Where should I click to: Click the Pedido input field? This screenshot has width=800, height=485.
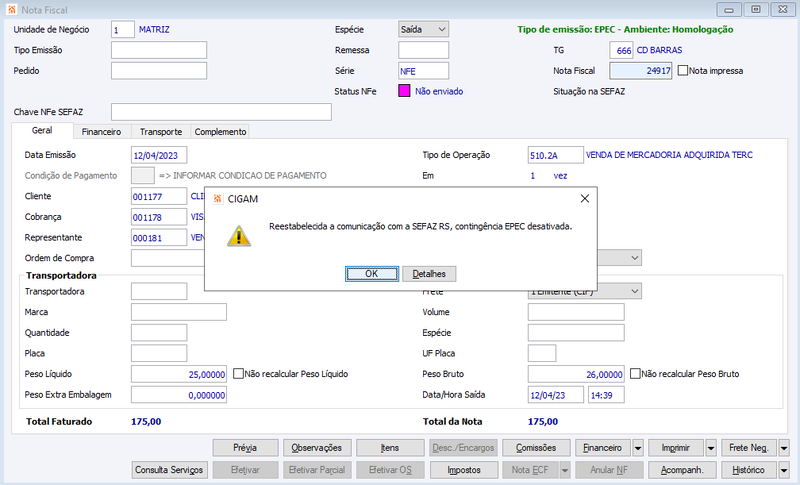pos(159,71)
